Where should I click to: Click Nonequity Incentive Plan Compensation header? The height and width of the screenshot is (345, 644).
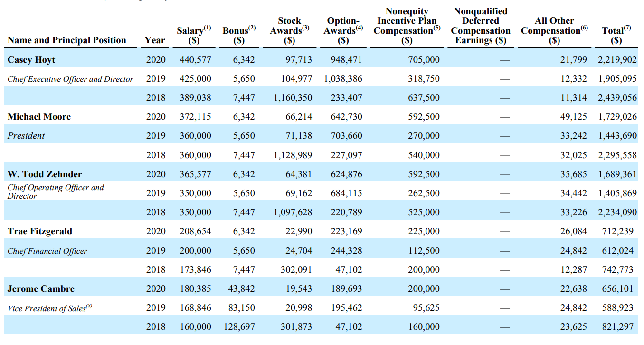[x=407, y=26]
